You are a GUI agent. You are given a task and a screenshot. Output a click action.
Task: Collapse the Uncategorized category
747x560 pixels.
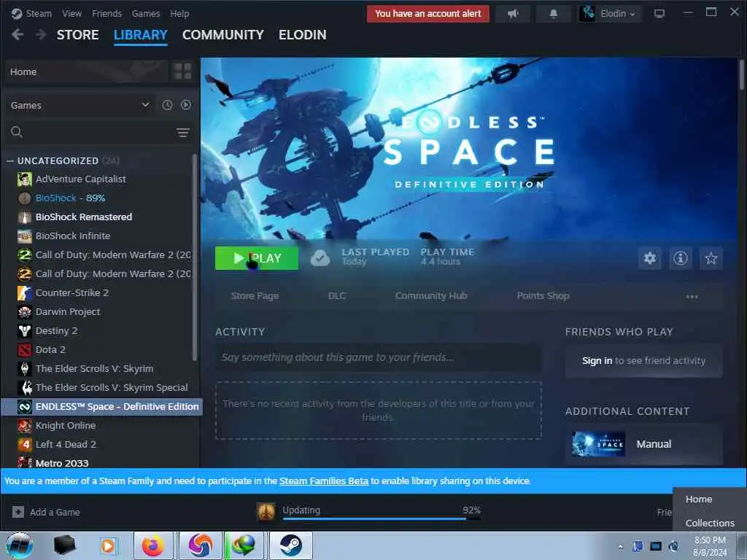[x=9, y=161]
